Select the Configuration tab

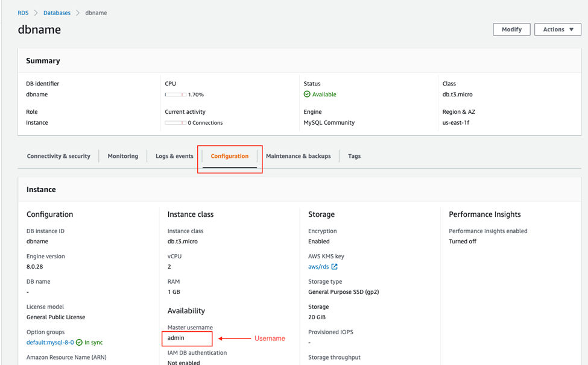229,156
